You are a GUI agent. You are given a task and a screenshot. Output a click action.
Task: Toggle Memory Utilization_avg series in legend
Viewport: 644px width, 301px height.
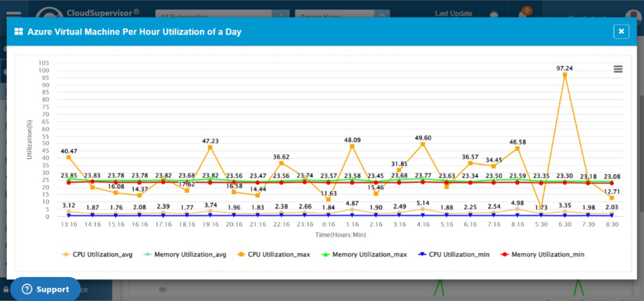coord(185,254)
